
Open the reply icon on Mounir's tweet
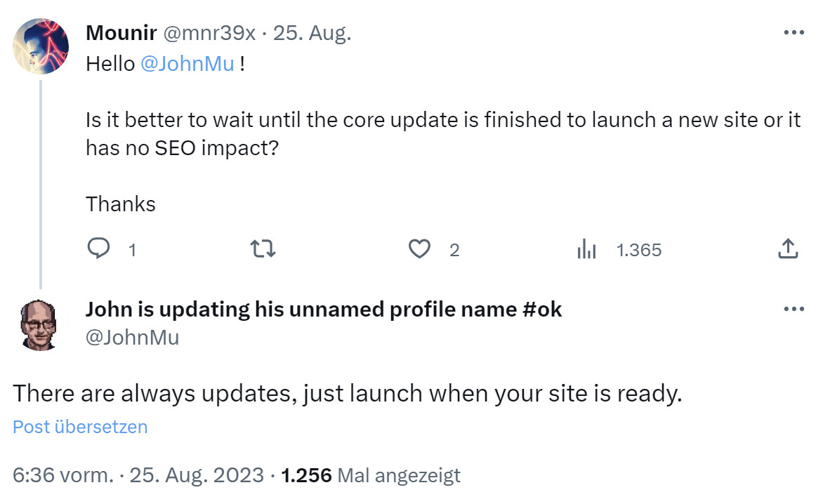pyautogui.click(x=100, y=248)
